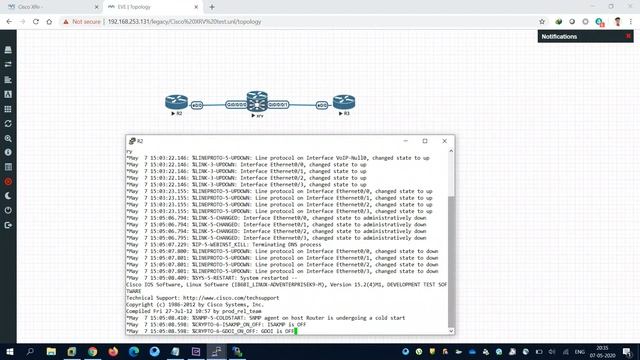The width and height of the screenshot is (640, 360).
Task: Open File Explorer from the taskbar
Action: pos(51,351)
